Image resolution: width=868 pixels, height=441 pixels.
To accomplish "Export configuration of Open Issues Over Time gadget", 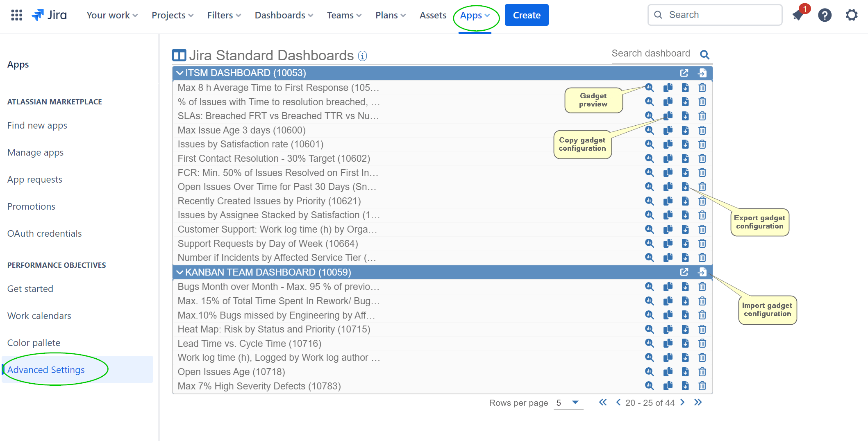I will (x=685, y=186).
